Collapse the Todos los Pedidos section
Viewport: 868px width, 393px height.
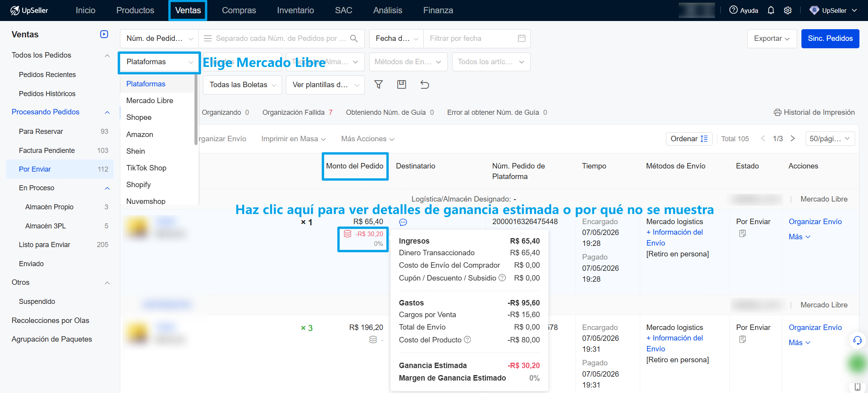coord(107,55)
